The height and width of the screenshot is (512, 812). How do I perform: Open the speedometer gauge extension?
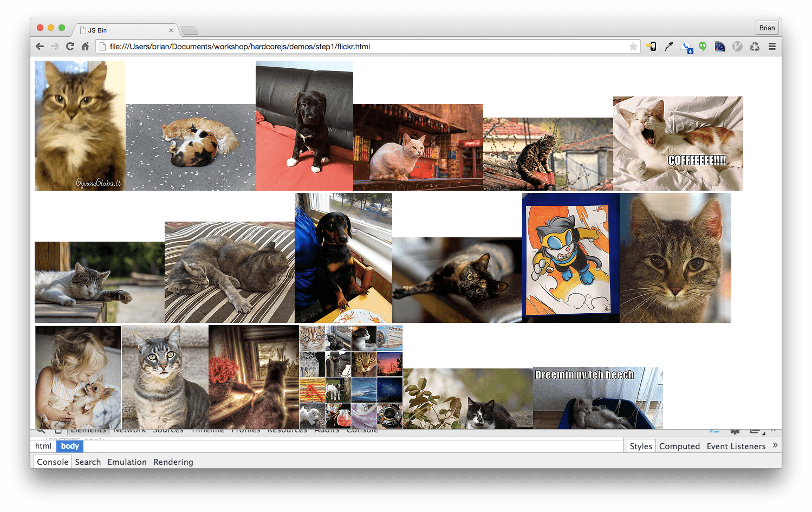click(x=737, y=47)
